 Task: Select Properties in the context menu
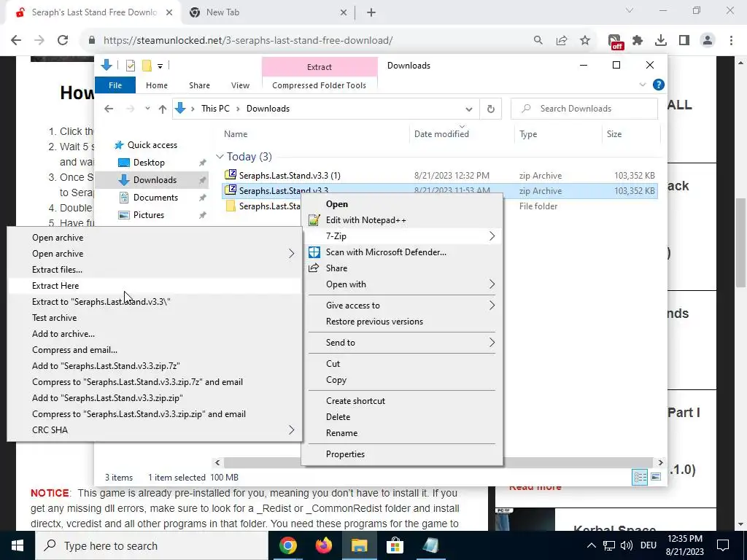tap(402, 454)
